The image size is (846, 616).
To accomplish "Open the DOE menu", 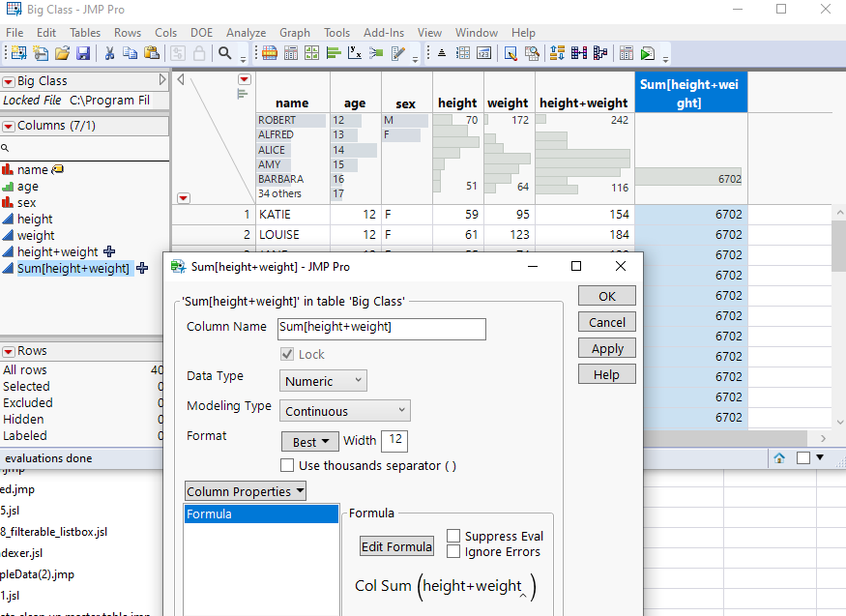I will [x=201, y=32].
